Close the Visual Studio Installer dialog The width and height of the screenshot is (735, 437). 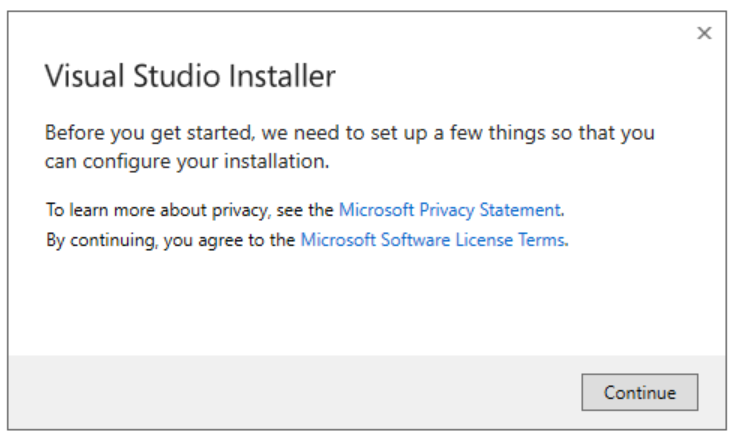(x=704, y=33)
